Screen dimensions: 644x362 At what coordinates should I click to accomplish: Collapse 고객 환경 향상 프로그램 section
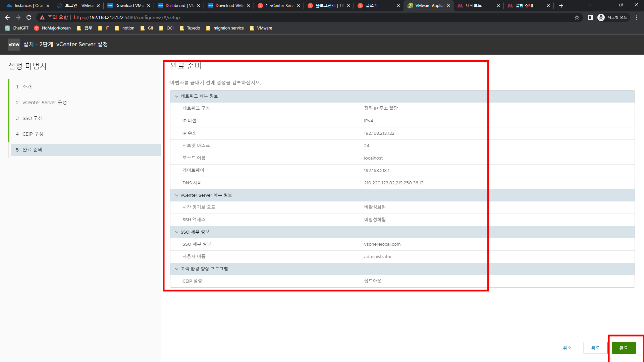click(177, 269)
